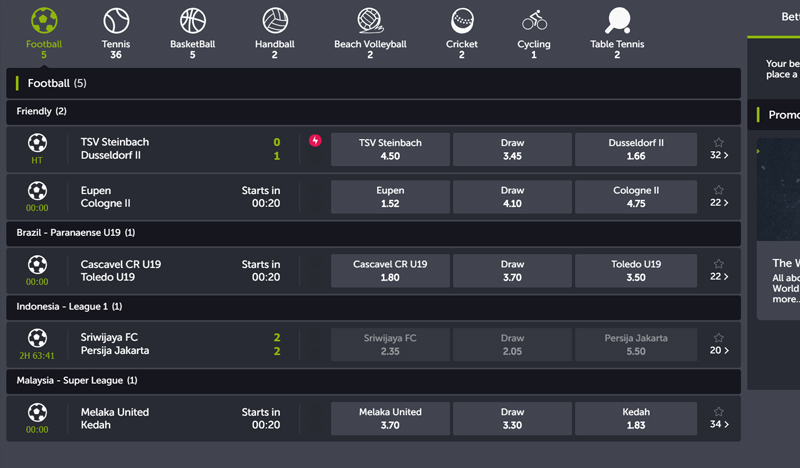
Task: Select the Tennis sport icon
Action: pyautogui.click(x=117, y=21)
